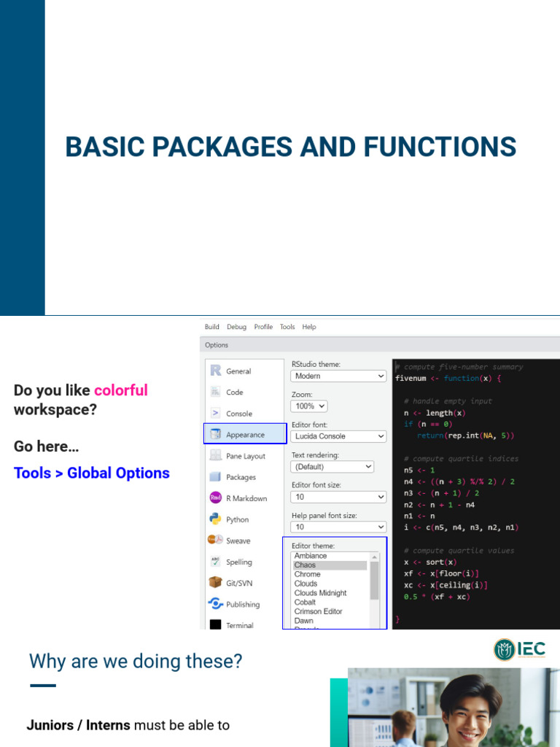
Task: Select the Appearance options icon
Action: (216, 434)
